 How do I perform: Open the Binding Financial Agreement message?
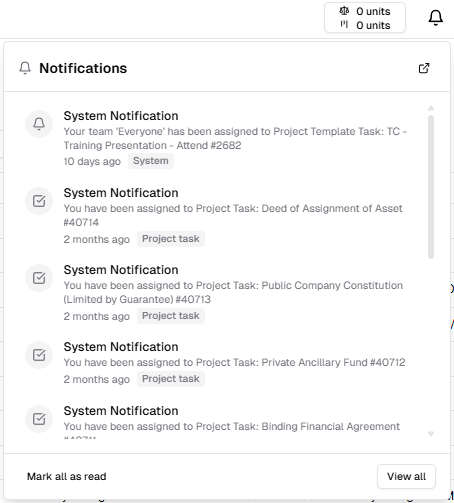click(232, 432)
